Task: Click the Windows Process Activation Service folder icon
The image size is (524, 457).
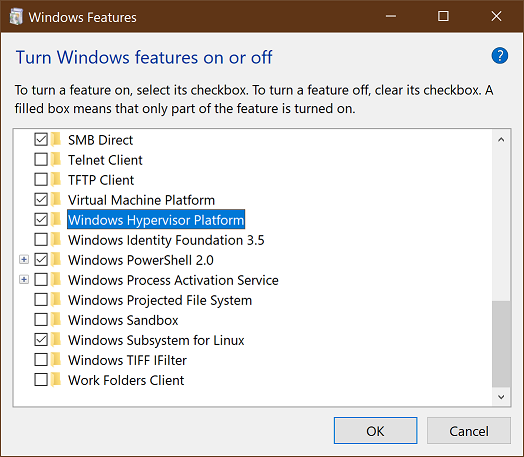Action: click(x=56, y=280)
